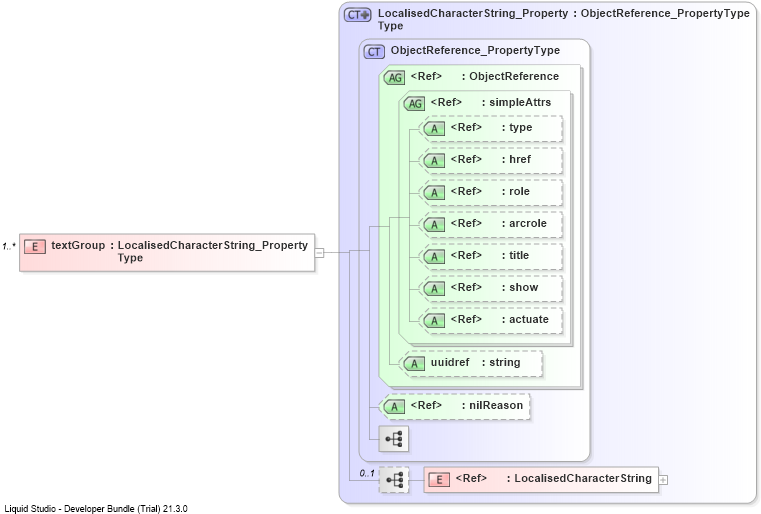Click the CT icon of LocalisedCharacterString_PropertyType

(358, 15)
